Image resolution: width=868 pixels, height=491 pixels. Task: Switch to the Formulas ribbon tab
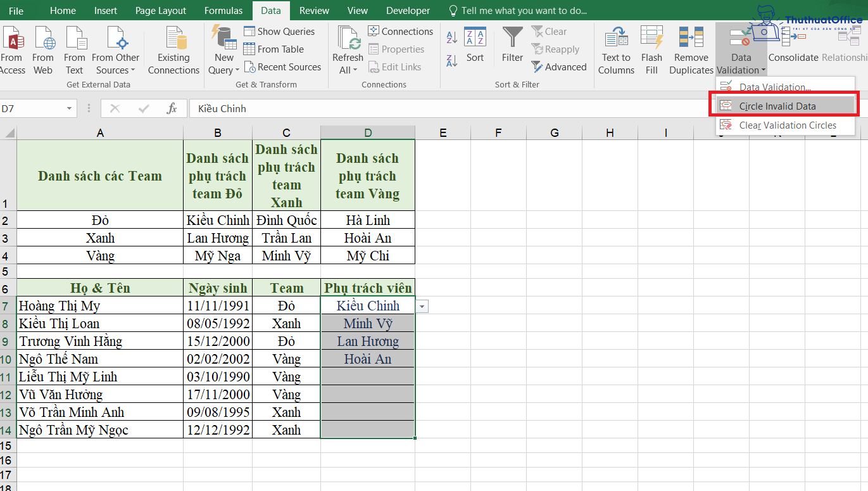point(223,10)
